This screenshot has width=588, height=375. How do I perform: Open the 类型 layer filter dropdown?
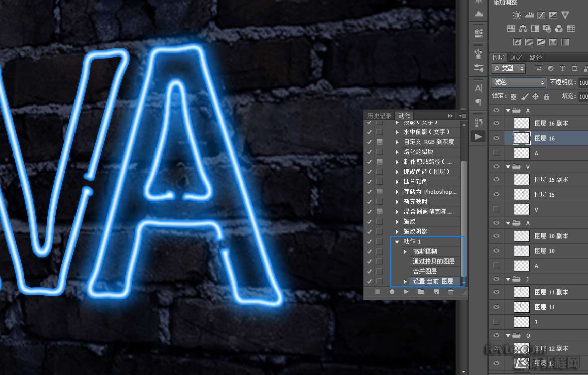click(508, 68)
